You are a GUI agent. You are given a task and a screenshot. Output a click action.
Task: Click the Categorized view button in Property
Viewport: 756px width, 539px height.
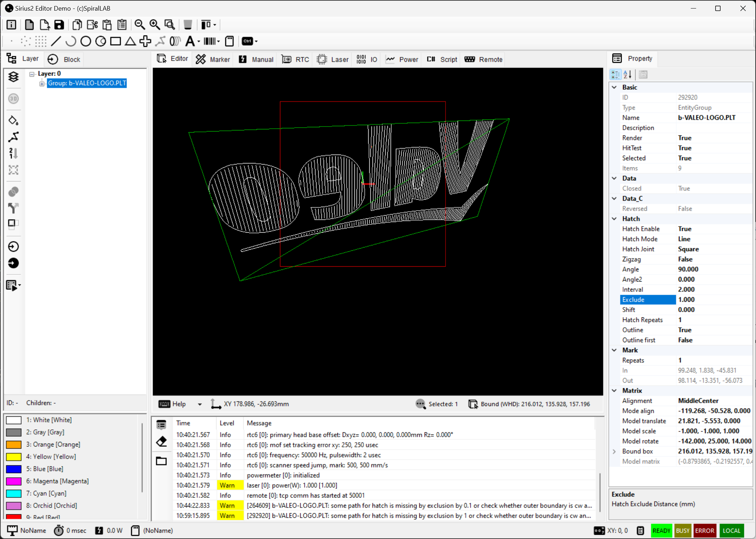click(x=616, y=74)
